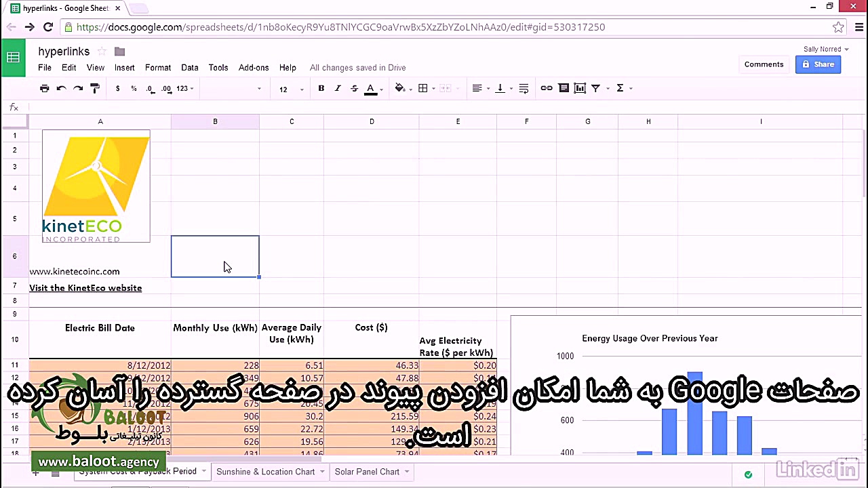Viewport: 868px width, 488px height.
Task: Follow the Visit the KinetEco website link
Action: (x=85, y=287)
